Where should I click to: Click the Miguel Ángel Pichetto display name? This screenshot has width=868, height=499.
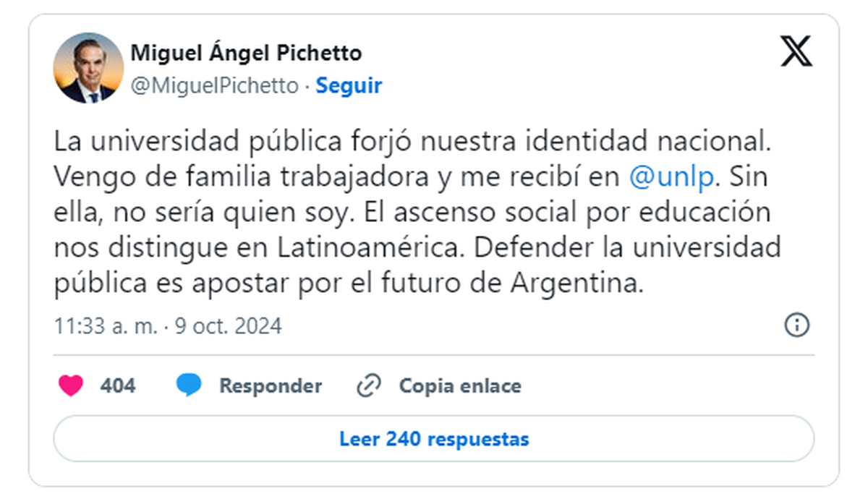coord(246,53)
